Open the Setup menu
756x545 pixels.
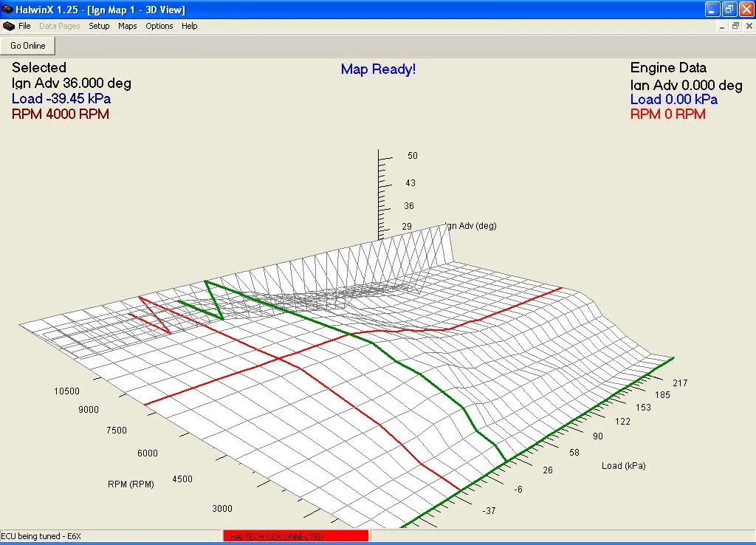click(99, 26)
